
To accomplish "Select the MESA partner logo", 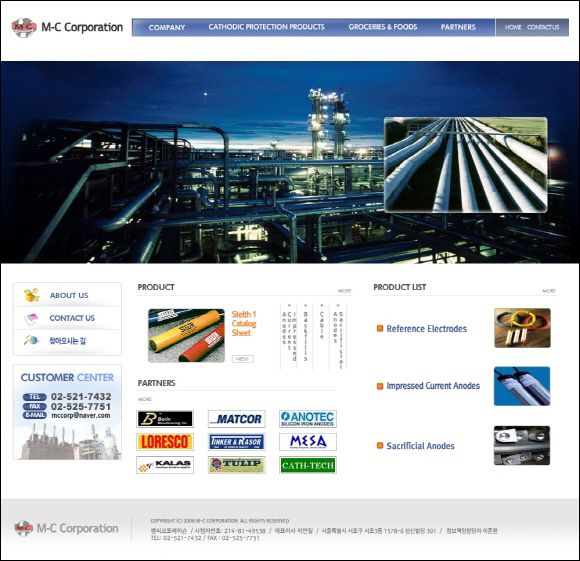I will (x=308, y=442).
